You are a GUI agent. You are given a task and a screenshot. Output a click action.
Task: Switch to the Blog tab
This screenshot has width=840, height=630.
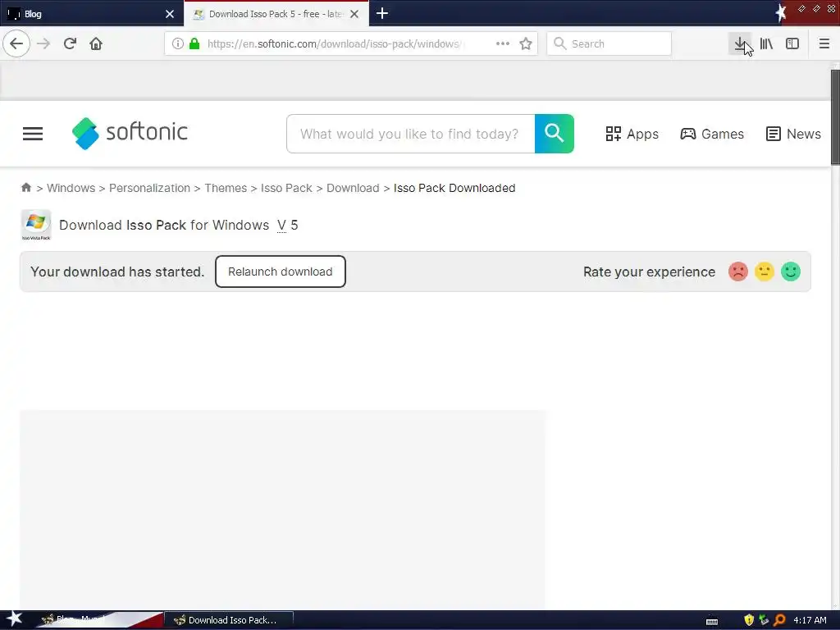(91, 14)
